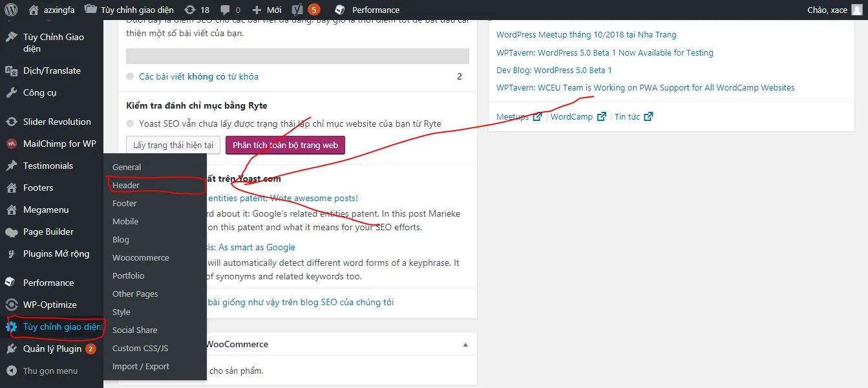Viewport: 868px width, 388px height.
Task: Collapse the WooCommerce panel with its arrow
Action: pyautogui.click(x=465, y=345)
